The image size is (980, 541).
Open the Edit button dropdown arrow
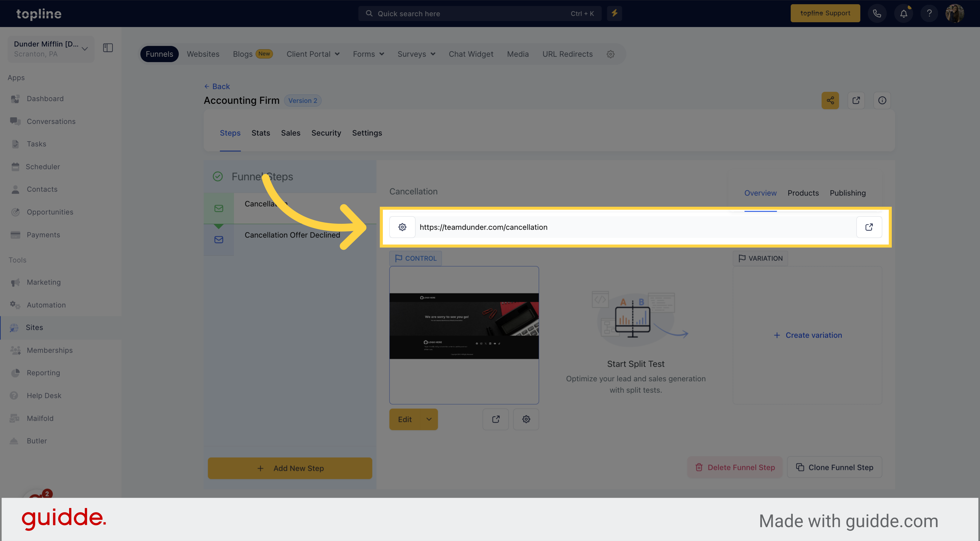coord(429,419)
